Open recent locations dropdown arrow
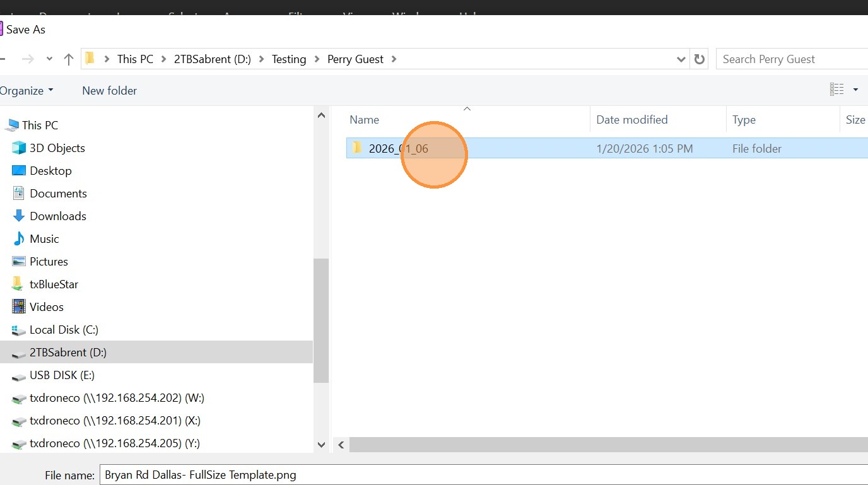This screenshot has height=485, width=868. tap(49, 59)
